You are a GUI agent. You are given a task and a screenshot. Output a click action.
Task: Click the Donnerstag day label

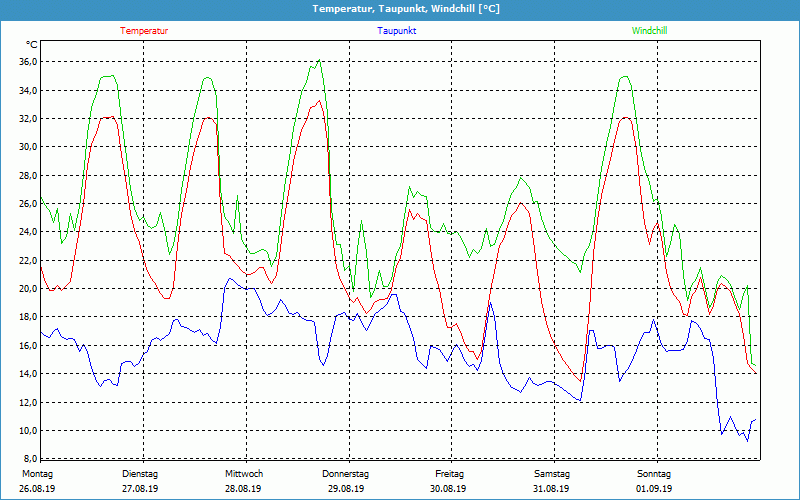coord(345,474)
